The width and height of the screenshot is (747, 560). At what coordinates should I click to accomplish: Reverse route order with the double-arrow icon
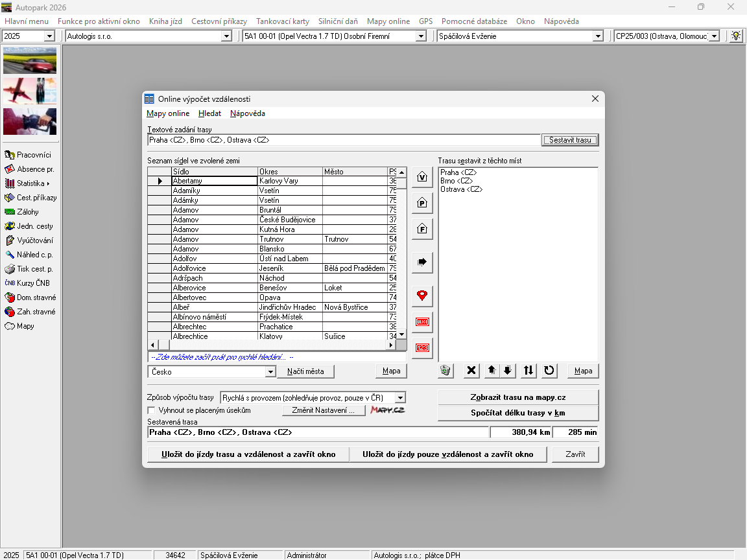(529, 370)
